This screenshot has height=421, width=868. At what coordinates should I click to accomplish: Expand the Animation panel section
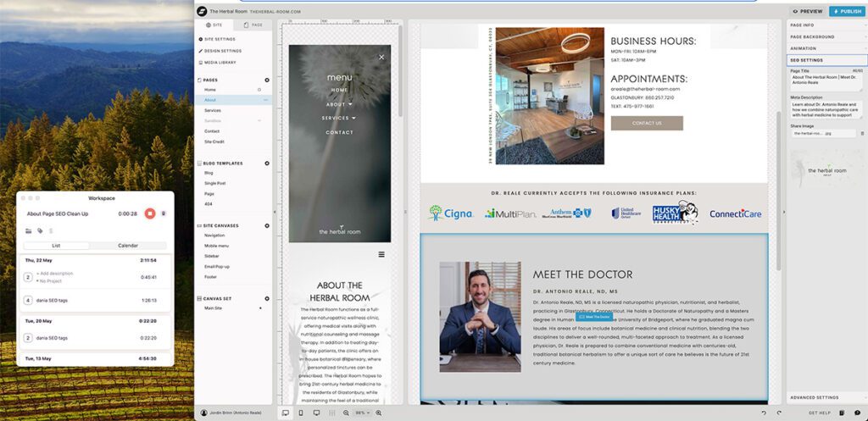(827, 48)
